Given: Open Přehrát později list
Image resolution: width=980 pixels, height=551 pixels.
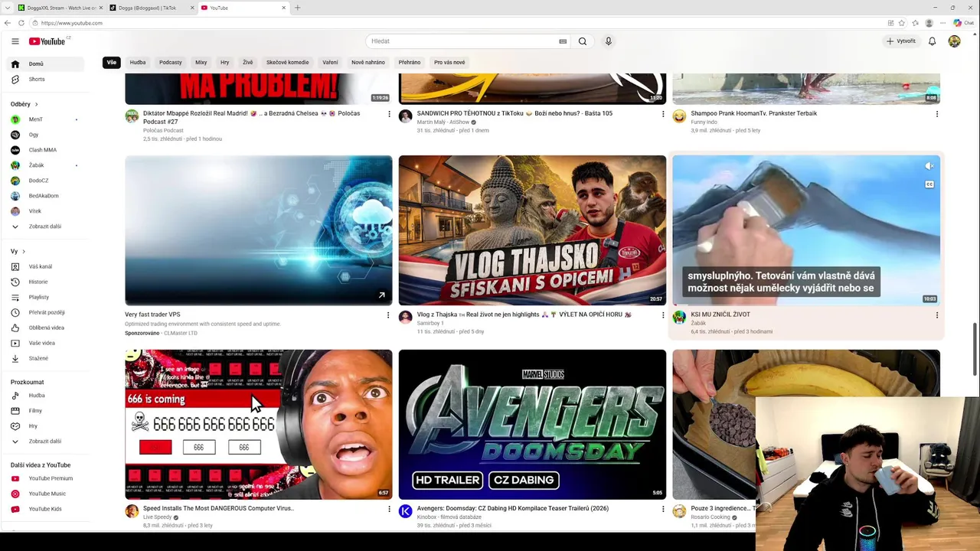Looking at the screenshot, I should point(46,312).
